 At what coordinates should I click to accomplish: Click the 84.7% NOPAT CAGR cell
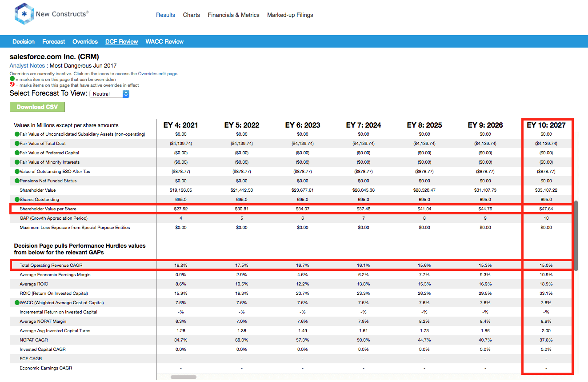pos(181,340)
